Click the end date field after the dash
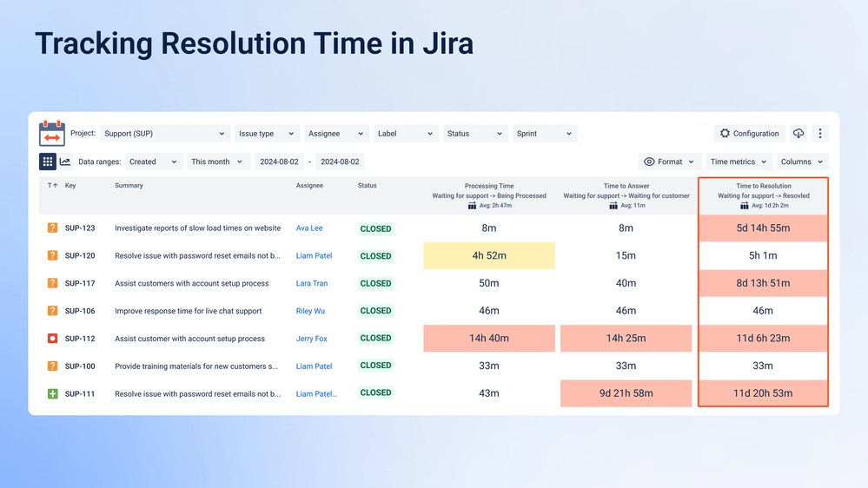The image size is (868, 488). click(x=340, y=162)
